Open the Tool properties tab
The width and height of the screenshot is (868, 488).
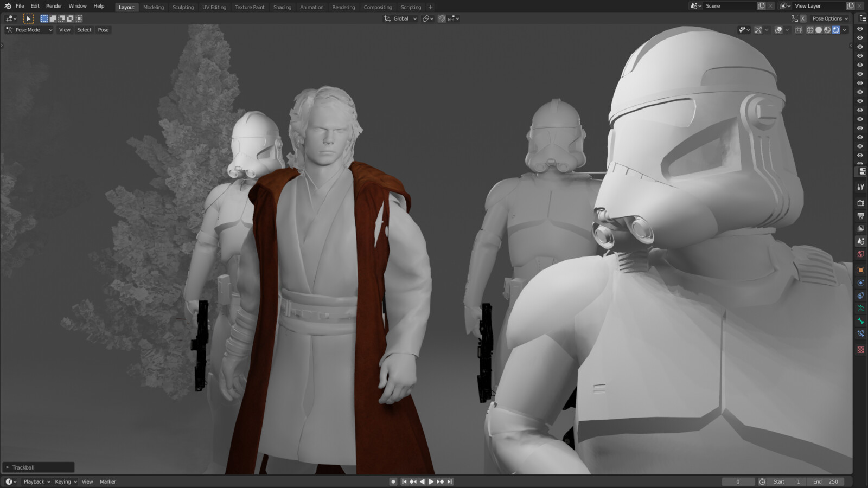coord(860,187)
